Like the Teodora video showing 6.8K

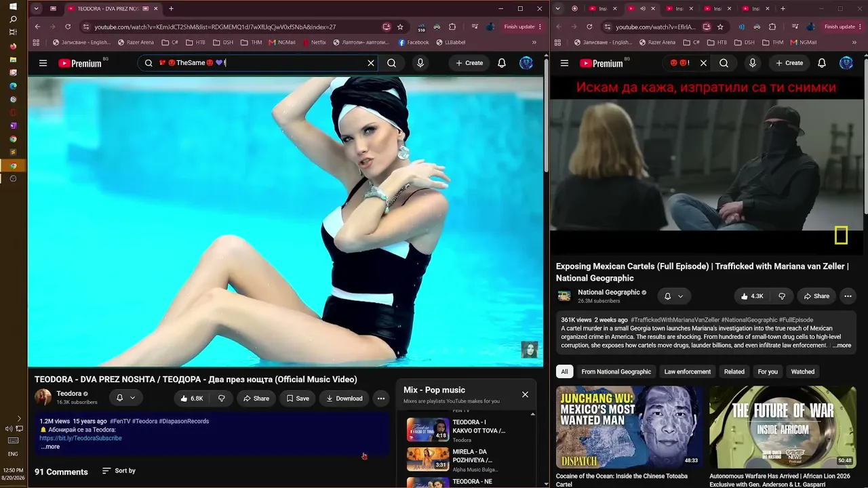191,399
